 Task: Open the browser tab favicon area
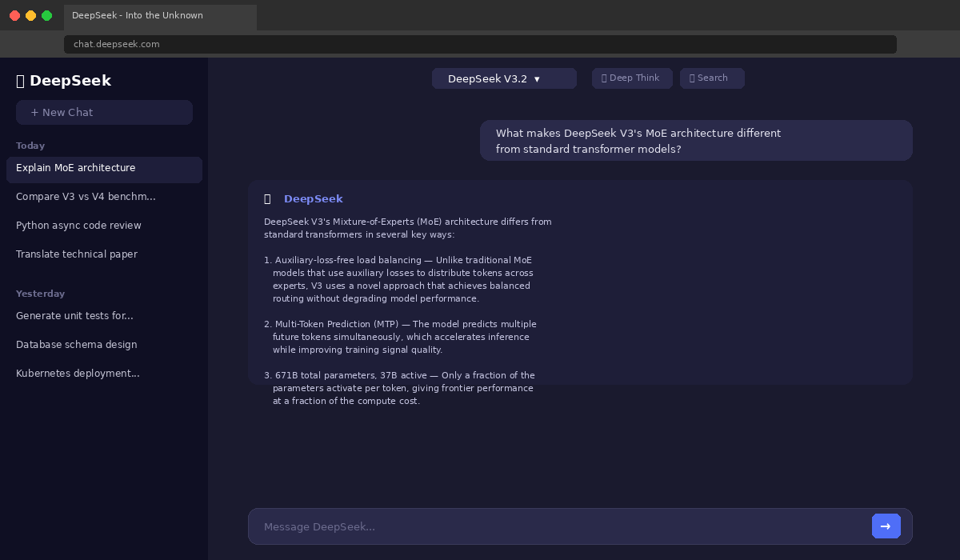click(x=76, y=15)
